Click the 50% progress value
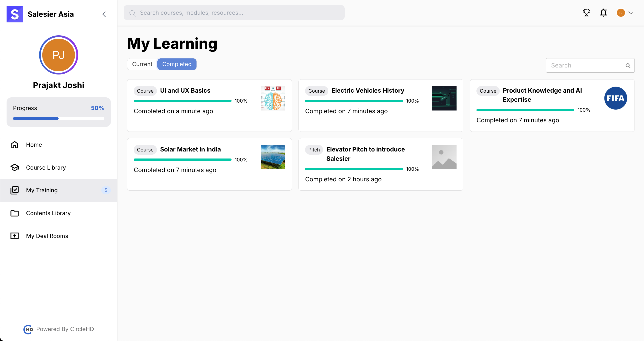Viewport: 644px width, 341px height. click(97, 108)
